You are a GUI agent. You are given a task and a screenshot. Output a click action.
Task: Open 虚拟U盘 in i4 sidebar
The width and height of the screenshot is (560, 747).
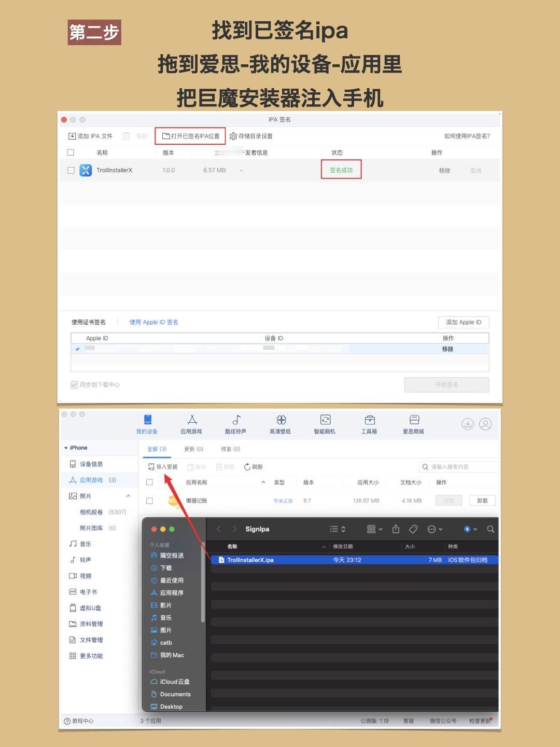point(86,608)
